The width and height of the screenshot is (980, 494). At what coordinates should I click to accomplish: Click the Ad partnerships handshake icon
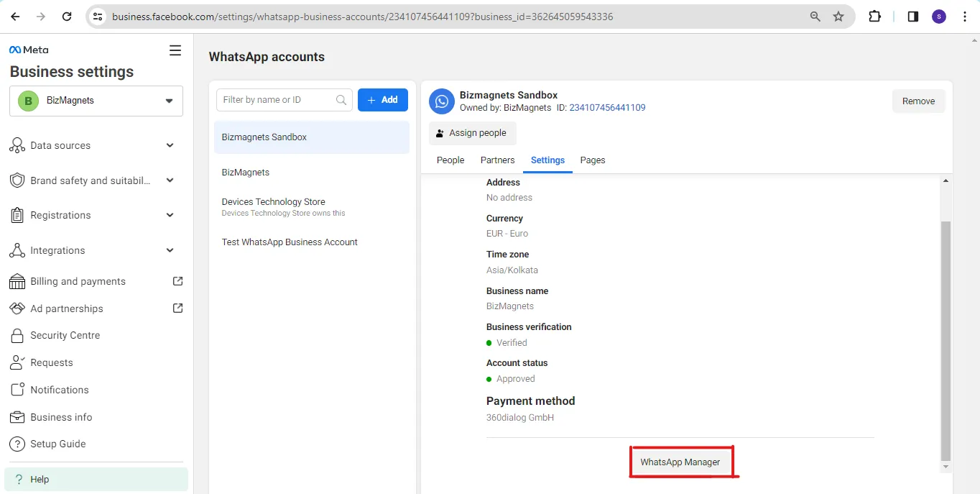pos(17,308)
